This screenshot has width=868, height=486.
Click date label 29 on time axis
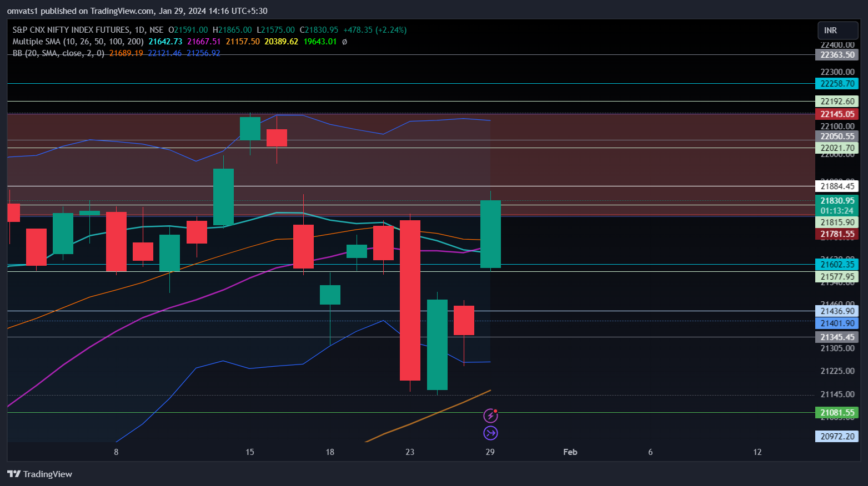pyautogui.click(x=490, y=452)
